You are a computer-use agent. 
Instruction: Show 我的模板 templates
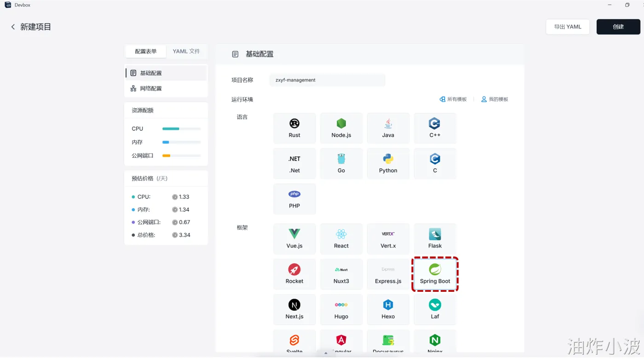coord(494,99)
